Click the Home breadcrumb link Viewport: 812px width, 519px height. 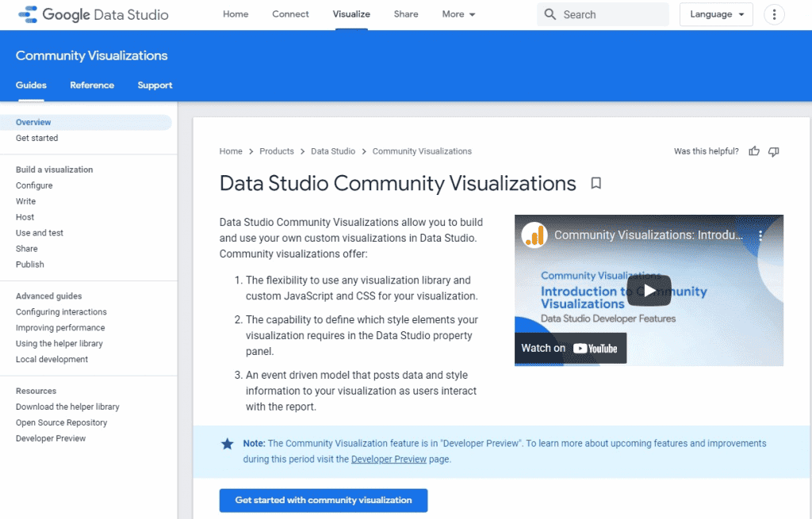[231, 151]
